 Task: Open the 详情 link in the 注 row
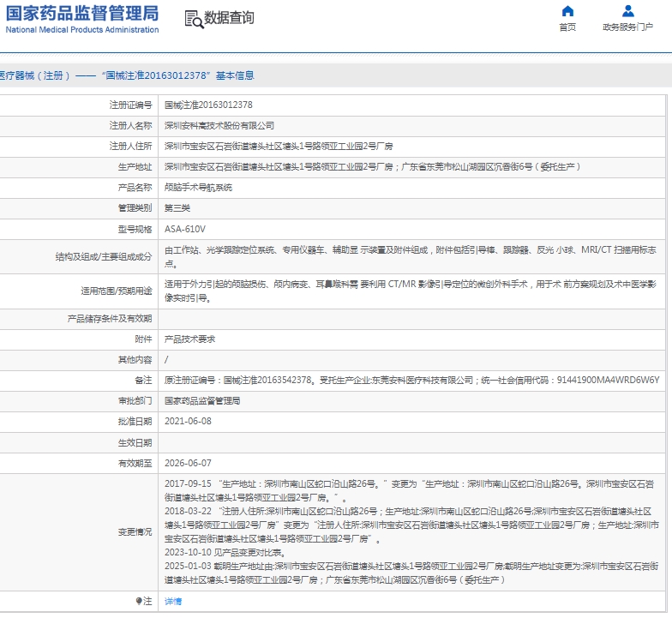coord(173,602)
